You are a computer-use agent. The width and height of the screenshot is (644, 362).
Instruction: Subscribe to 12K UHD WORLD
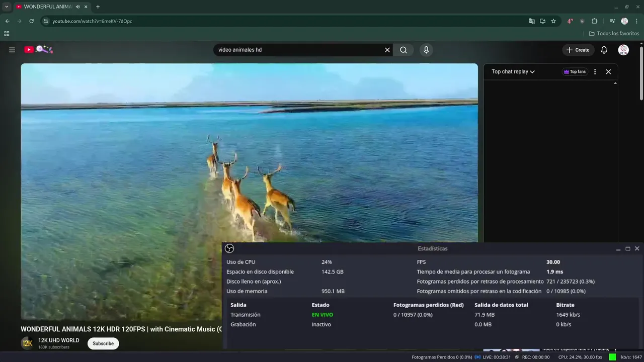point(103,343)
